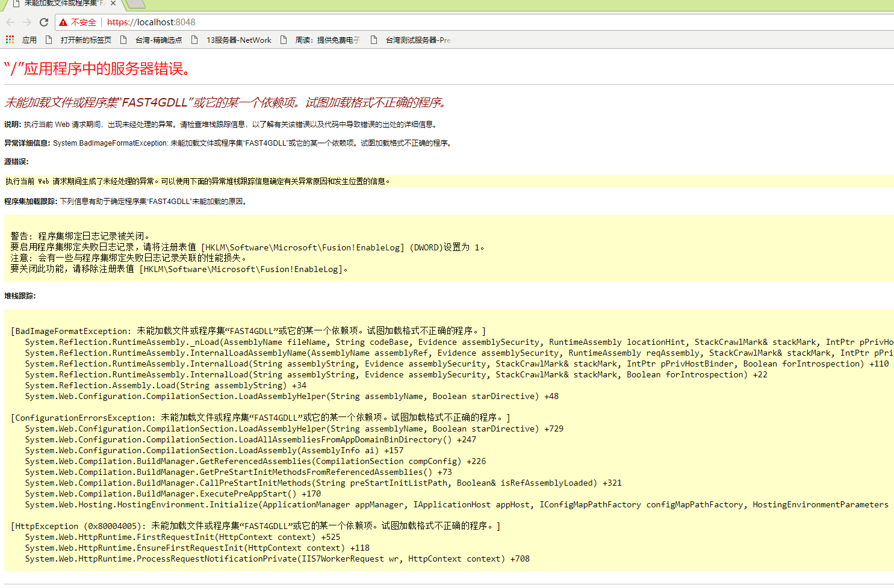The width and height of the screenshot is (894, 588).
Task: Click the [ConfigurationErrorsException: stack trace header
Action: point(261,418)
